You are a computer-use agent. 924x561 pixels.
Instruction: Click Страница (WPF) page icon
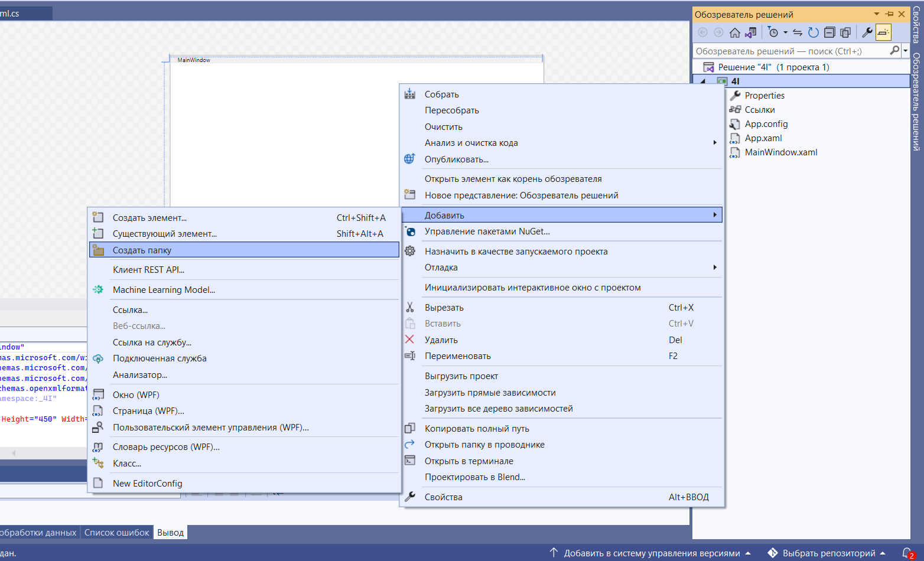click(98, 410)
